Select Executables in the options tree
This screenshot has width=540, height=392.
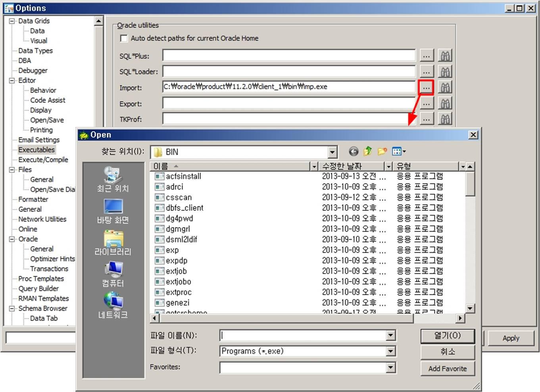[x=37, y=150]
